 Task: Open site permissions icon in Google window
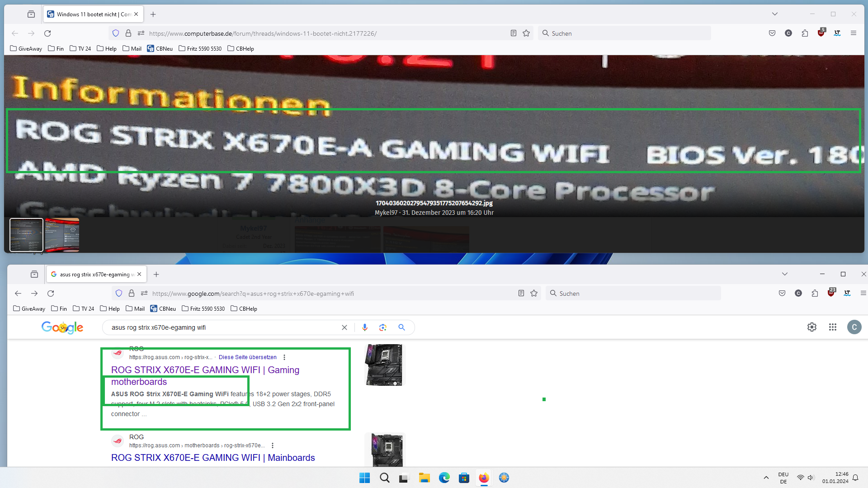coord(144,293)
